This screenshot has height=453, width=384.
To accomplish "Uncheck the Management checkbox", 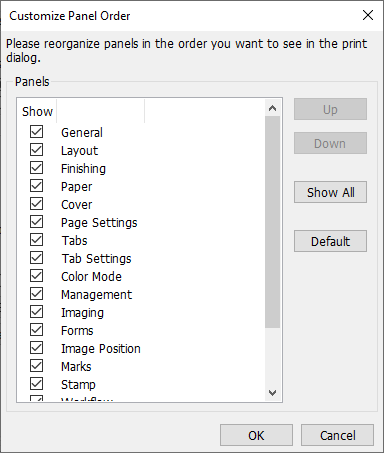I will 36,294.
